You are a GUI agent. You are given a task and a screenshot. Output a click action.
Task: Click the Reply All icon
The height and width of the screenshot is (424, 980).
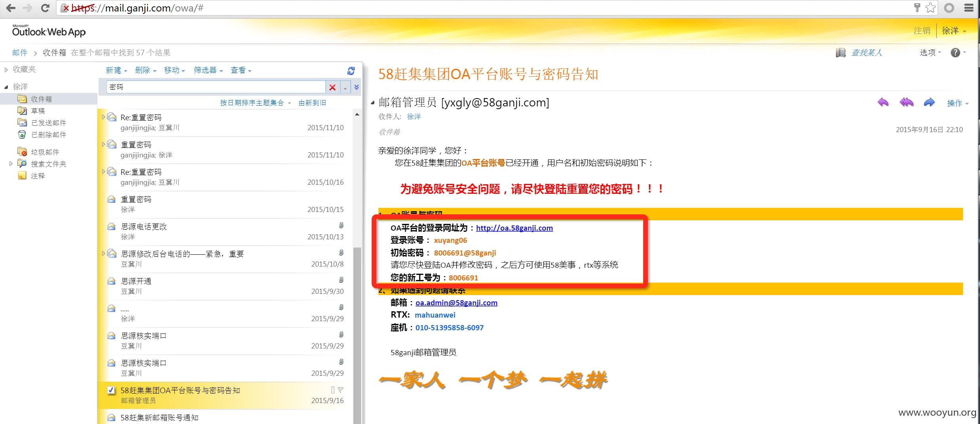pyautogui.click(x=906, y=103)
